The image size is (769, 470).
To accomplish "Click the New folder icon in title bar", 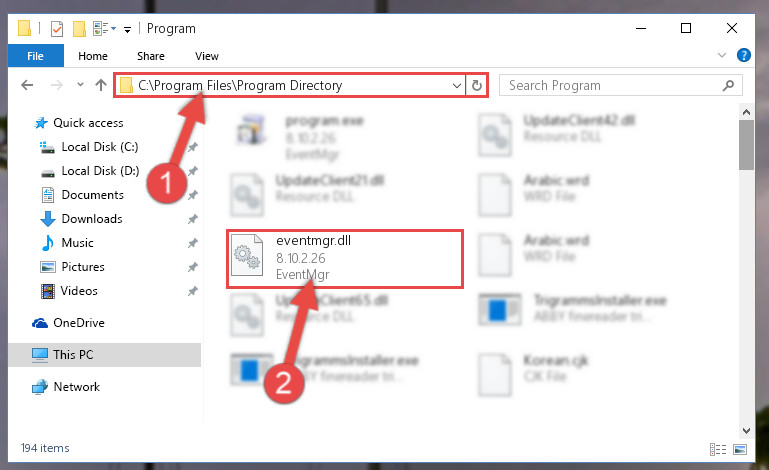I will point(79,29).
